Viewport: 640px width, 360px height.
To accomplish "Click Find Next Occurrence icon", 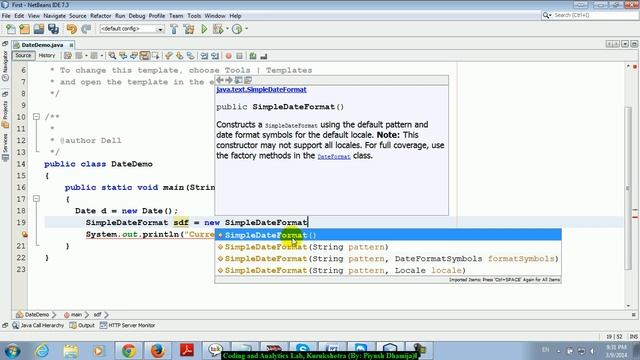I will coord(134,56).
